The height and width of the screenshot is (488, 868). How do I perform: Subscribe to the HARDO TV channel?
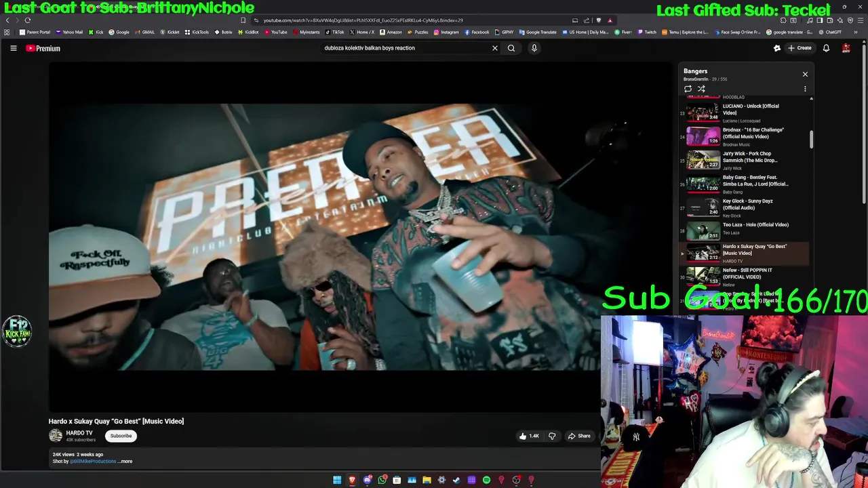click(x=121, y=436)
